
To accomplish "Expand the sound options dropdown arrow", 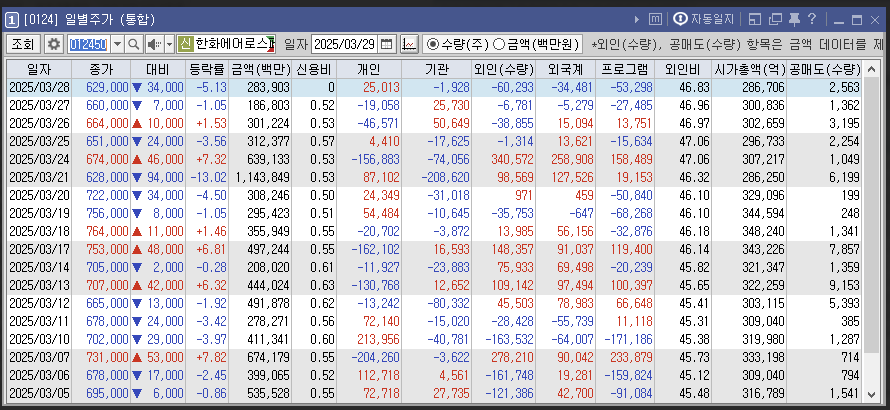I will coord(169,44).
